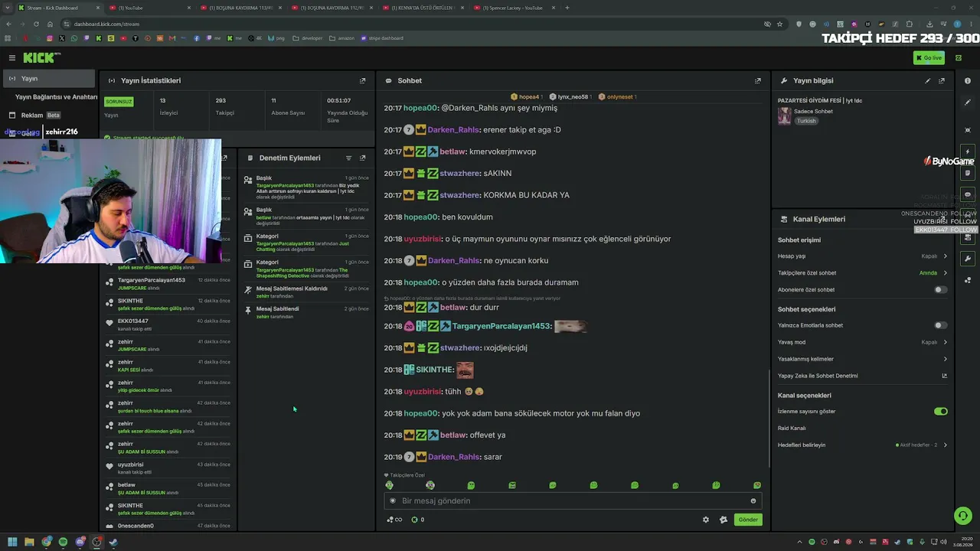Toggle Abonelere özel sohbet switch
The height and width of the screenshot is (551, 980).
coord(941,290)
